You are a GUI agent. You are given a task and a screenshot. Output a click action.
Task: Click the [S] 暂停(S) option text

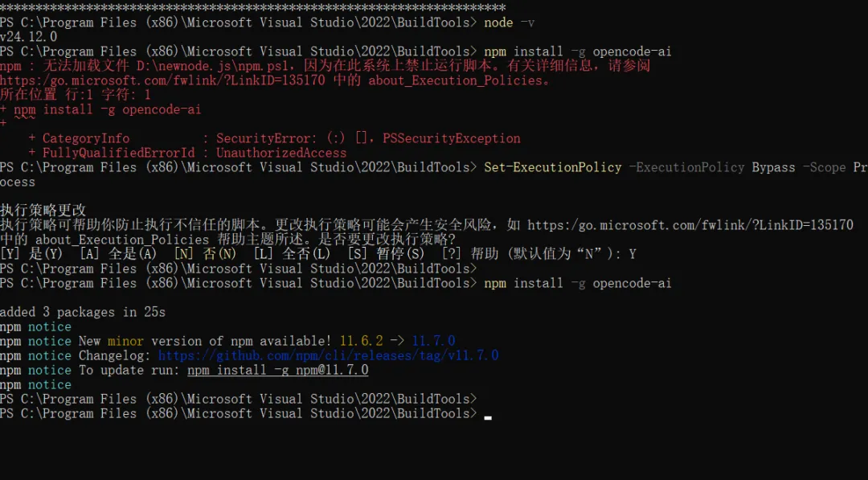[386, 254]
